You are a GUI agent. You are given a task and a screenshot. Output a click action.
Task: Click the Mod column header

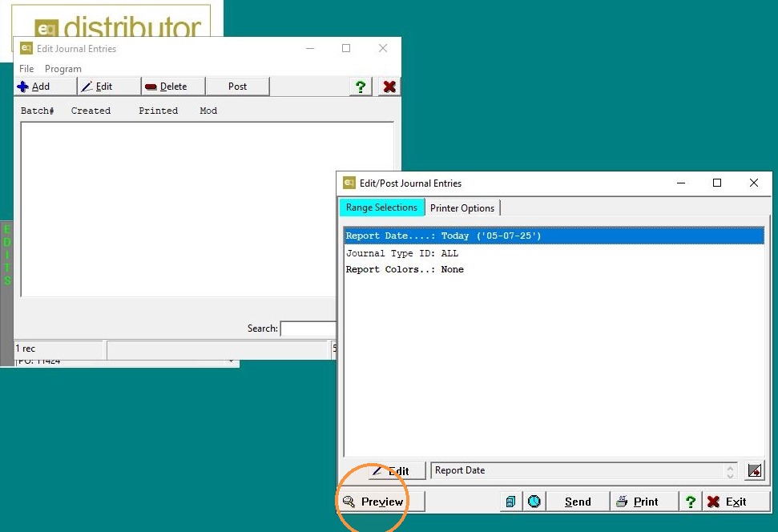(208, 111)
